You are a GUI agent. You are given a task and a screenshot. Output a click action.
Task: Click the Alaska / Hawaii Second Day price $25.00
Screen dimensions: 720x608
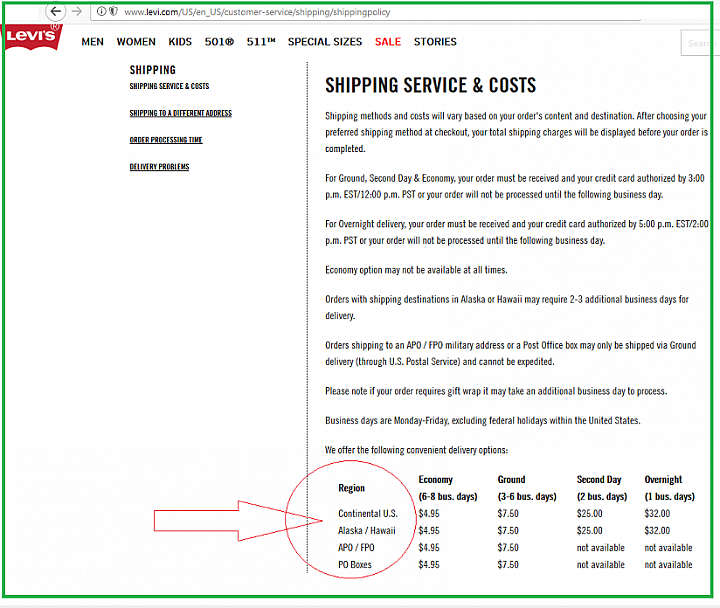[x=590, y=531]
